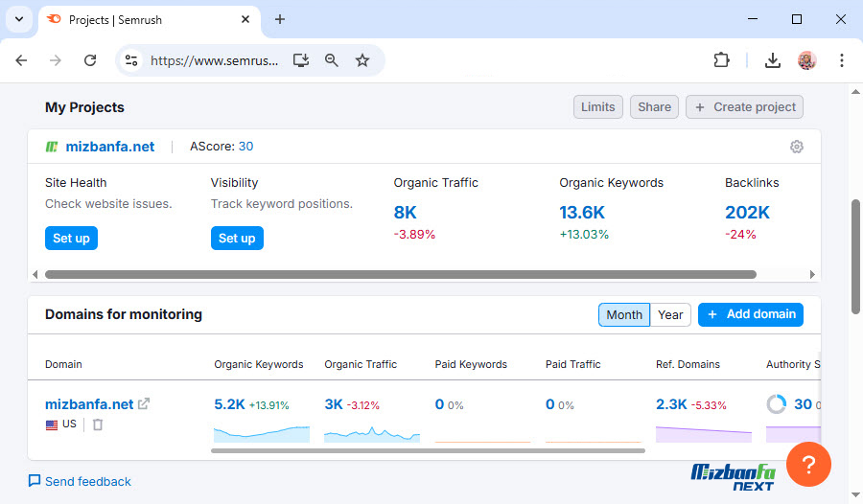This screenshot has width=863, height=504.
Task: Send feedback link
Action: pyautogui.click(x=80, y=481)
